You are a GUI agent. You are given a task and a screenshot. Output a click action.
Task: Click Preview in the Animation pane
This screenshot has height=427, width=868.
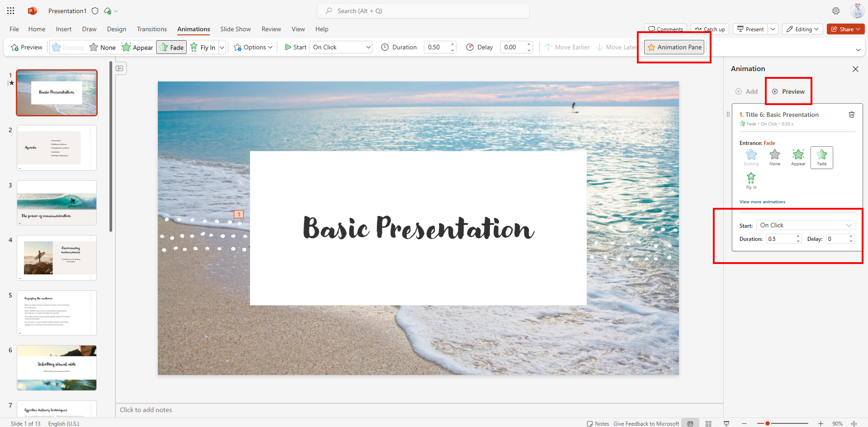pyautogui.click(x=788, y=91)
